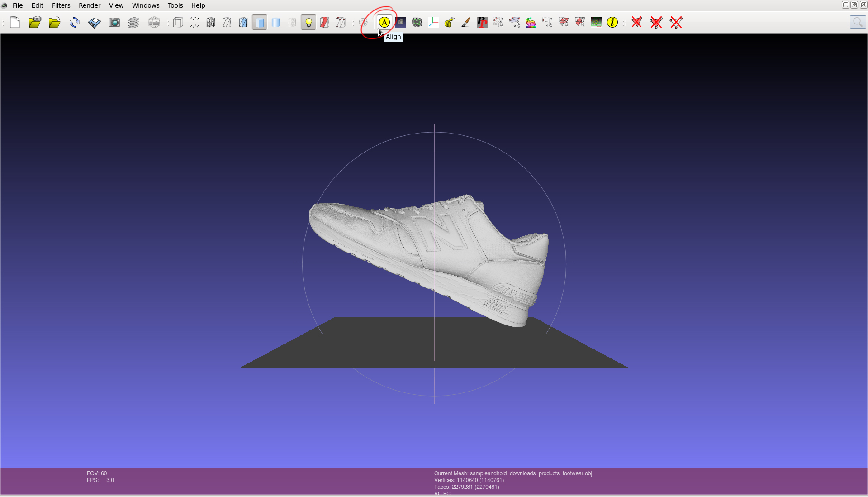This screenshot has width=868, height=497.
Task: Open the Filters menu
Action: [61, 5]
